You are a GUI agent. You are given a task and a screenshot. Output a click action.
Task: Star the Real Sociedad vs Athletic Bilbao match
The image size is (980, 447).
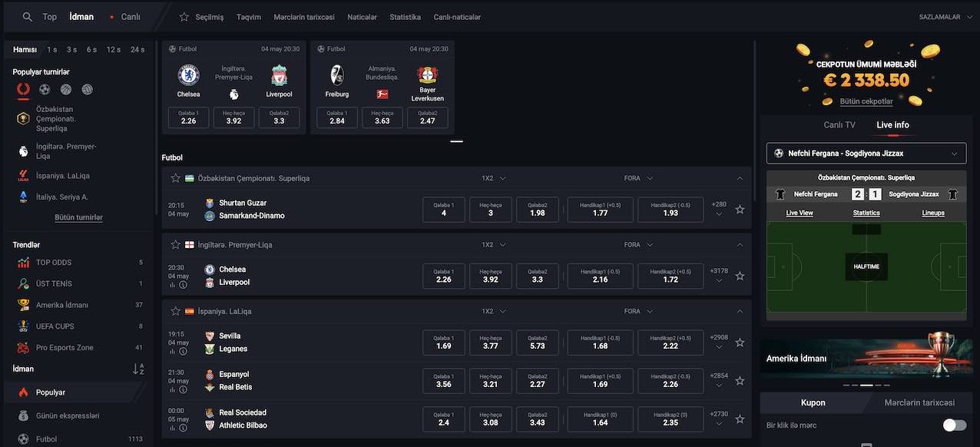pos(740,419)
